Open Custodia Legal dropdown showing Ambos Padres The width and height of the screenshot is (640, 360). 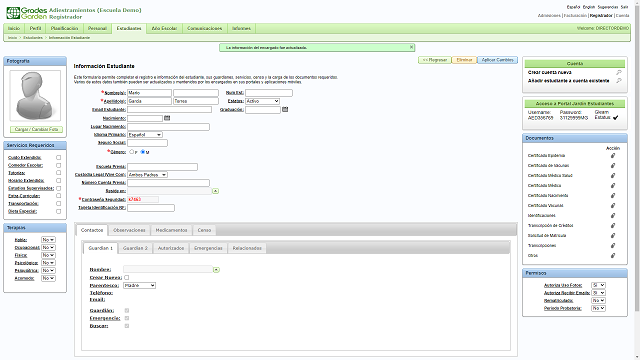(147, 175)
